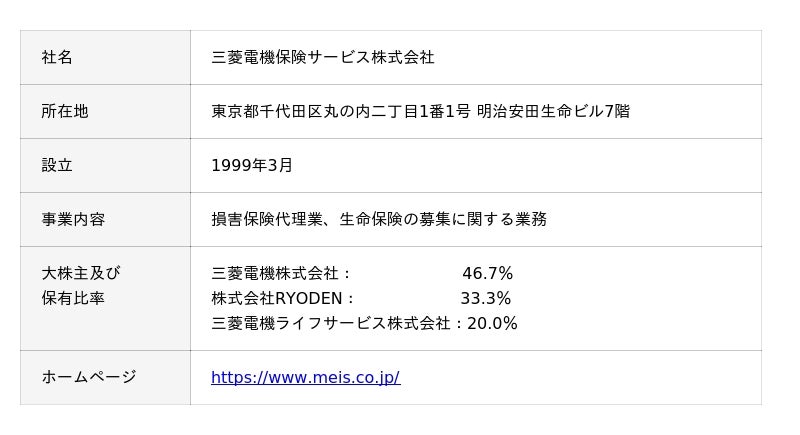Viewport: 800px width, 435px height.
Task: Click the ホームページ header cell
Action: pyautogui.click(x=105, y=377)
